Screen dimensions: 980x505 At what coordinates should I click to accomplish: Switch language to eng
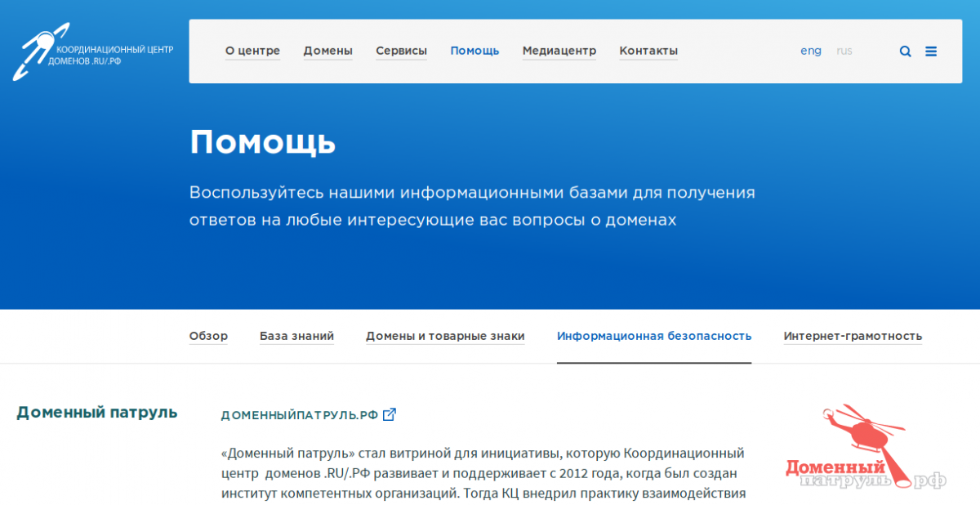point(810,51)
